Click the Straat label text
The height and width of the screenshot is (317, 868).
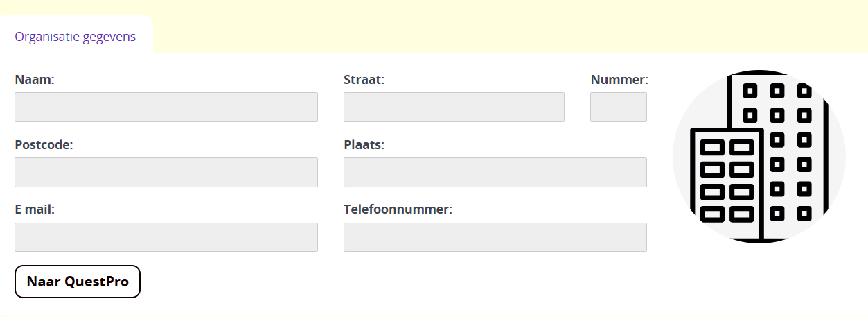tap(364, 80)
